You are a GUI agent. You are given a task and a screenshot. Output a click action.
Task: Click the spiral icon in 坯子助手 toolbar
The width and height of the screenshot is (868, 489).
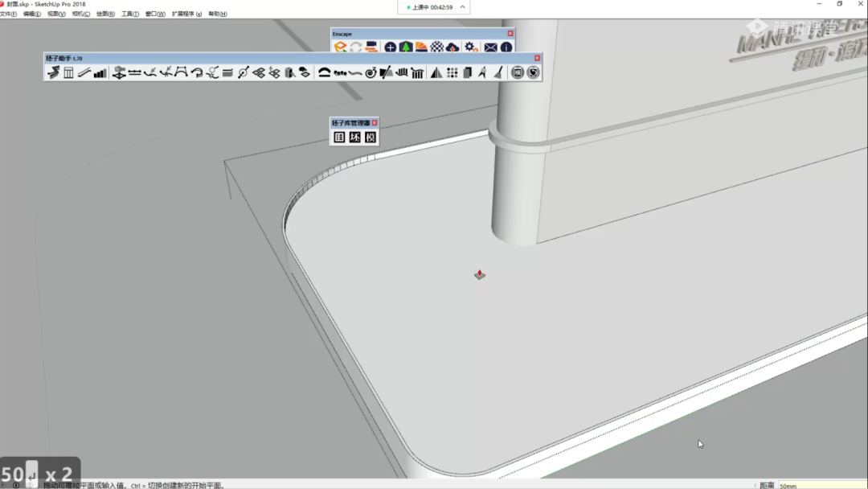coord(371,72)
